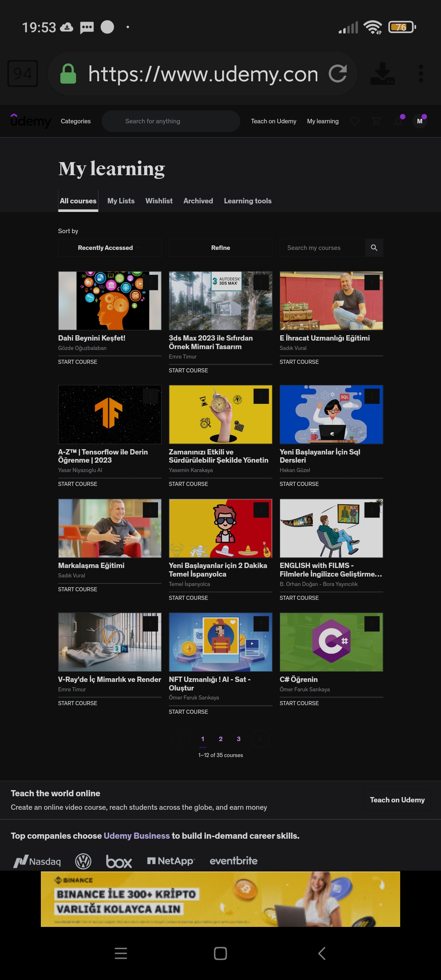Click instructor name Gözde Oğuzbalaban
The width and height of the screenshot is (441, 980).
click(x=82, y=348)
